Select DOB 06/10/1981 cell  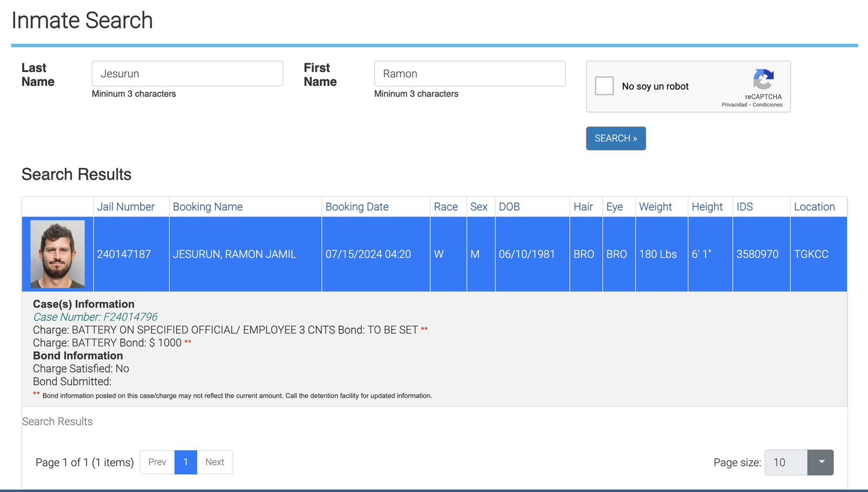532,254
